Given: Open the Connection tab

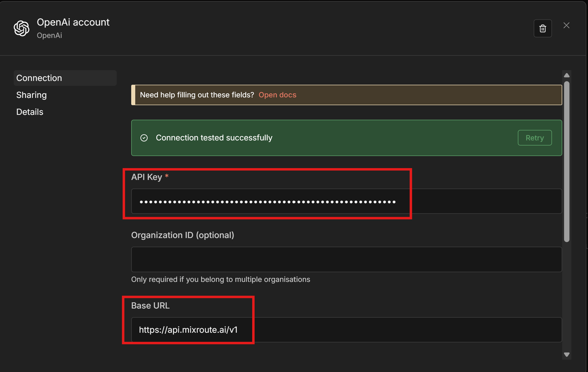Looking at the screenshot, I should (x=65, y=78).
